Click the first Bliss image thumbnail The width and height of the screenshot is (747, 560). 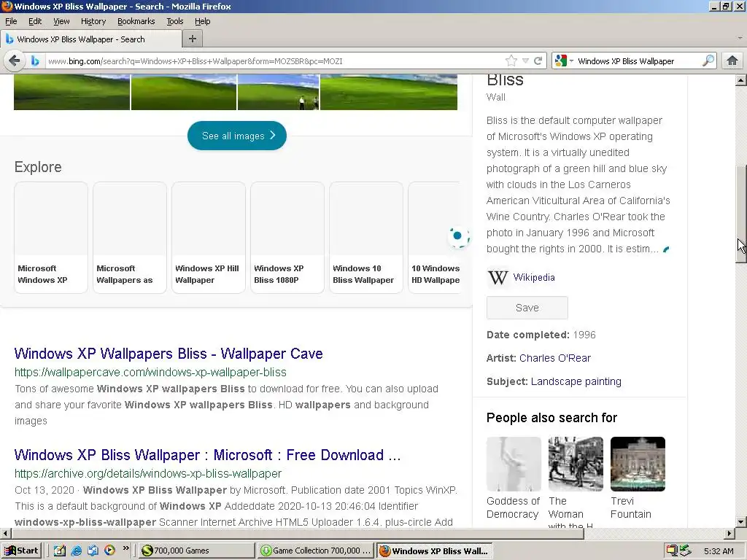71,92
